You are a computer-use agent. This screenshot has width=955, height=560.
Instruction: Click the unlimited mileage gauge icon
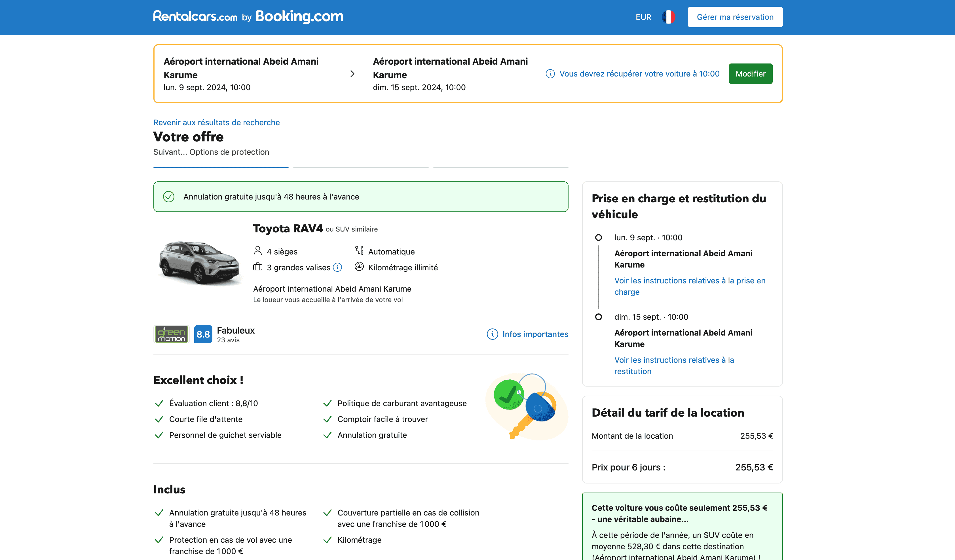tap(359, 267)
